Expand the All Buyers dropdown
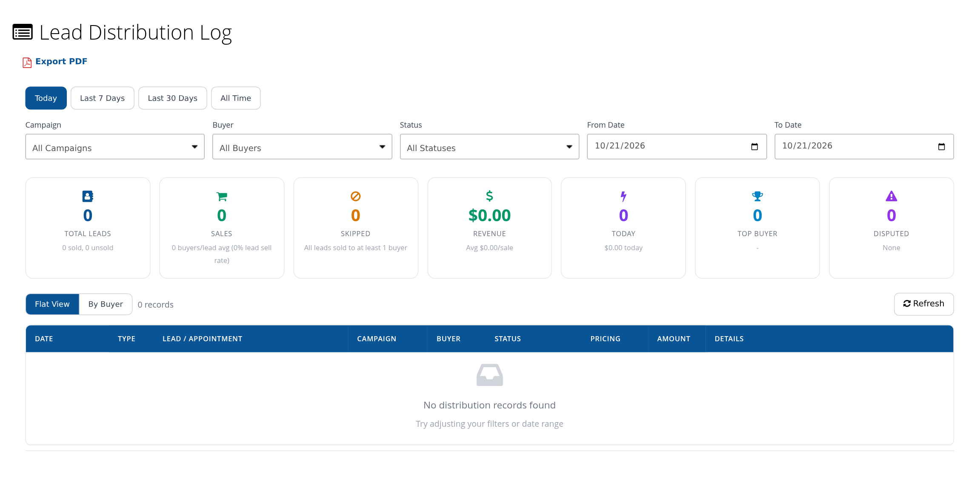Screen dimensions: 980x494 point(302,147)
